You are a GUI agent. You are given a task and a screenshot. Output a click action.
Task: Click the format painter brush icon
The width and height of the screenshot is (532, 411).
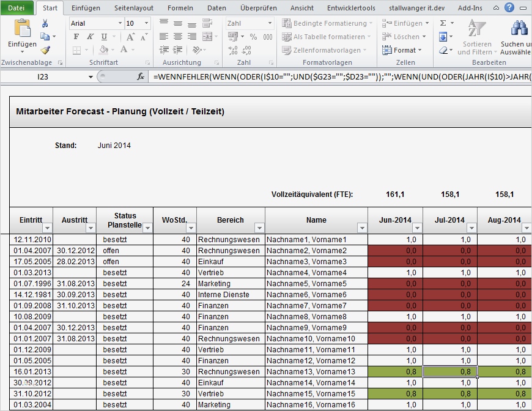click(x=45, y=50)
